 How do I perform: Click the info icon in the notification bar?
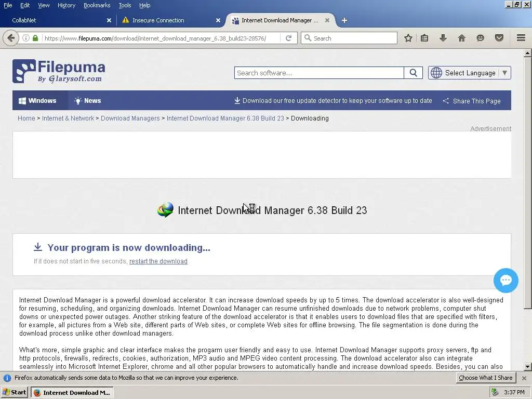[7, 378]
